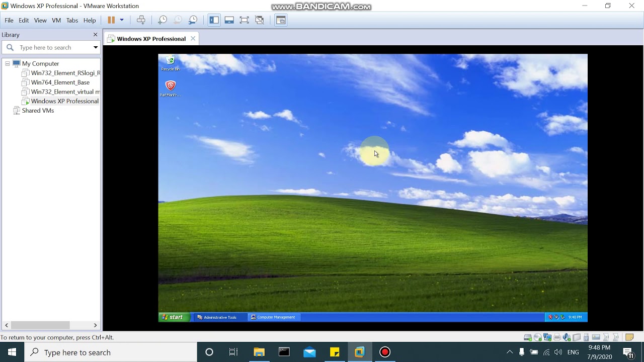Click the library horizontal scrollbar thumb

coord(40,325)
